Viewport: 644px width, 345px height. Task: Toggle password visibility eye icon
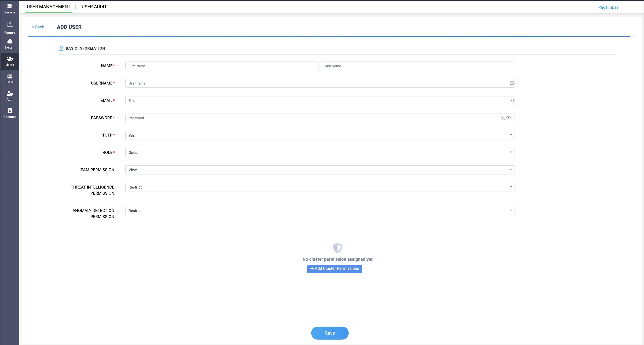pos(508,118)
